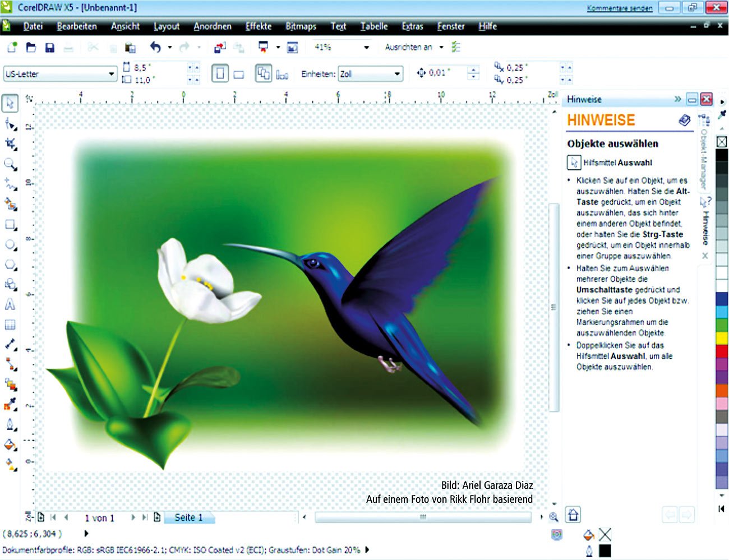Select the Pick (Auswahl) tool in toolbox
The width and height of the screenshot is (729, 560).
click(x=10, y=103)
